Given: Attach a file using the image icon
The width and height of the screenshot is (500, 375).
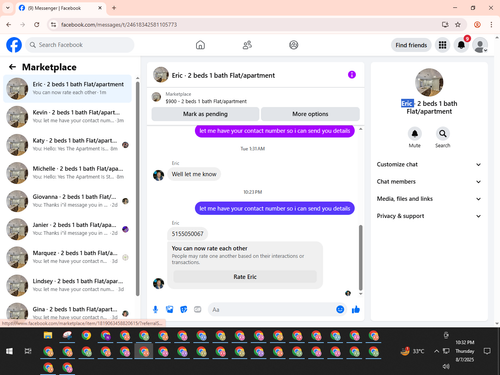Looking at the screenshot, I should coord(170,310).
